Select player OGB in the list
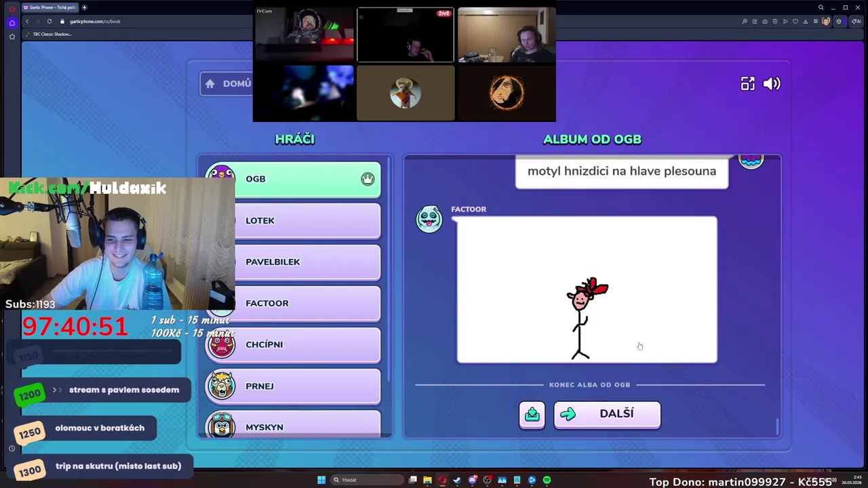The image size is (868, 488). (293, 179)
